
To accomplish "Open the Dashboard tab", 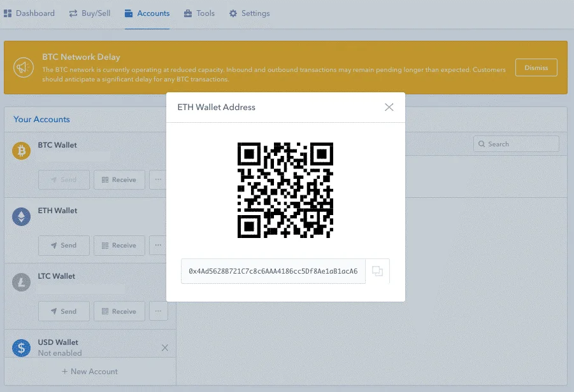I will click(29, 13).
